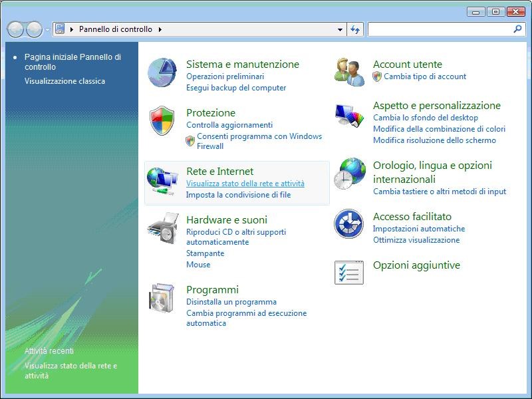Open recent task Visualizza stato della rete in sidebar
Viewport: 532px width, 399px height.
[70, 370]
